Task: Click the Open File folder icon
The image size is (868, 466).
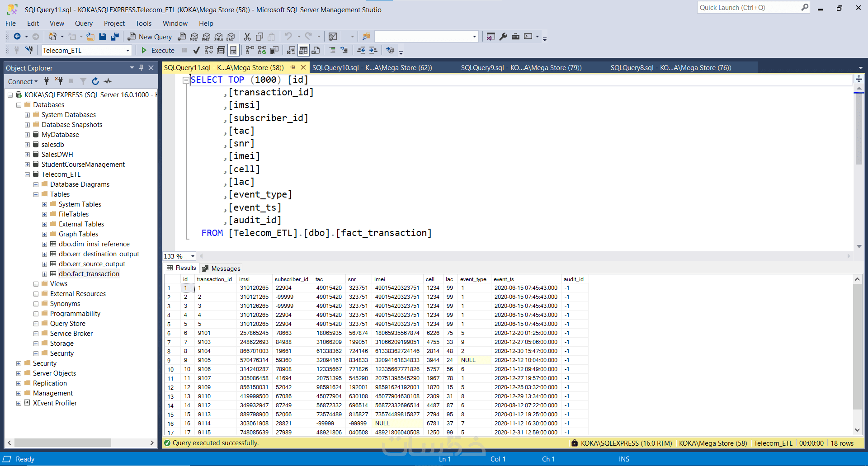Action: tap(90, 37)
